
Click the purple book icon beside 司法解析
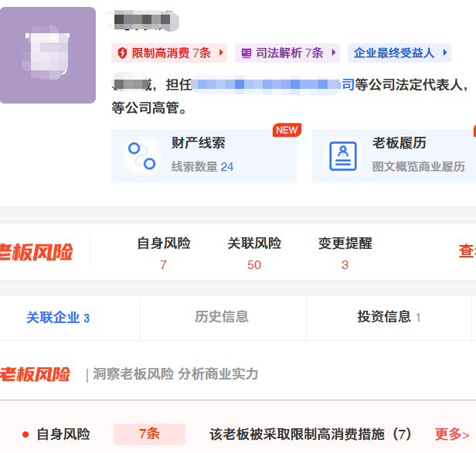coord(246,53)
